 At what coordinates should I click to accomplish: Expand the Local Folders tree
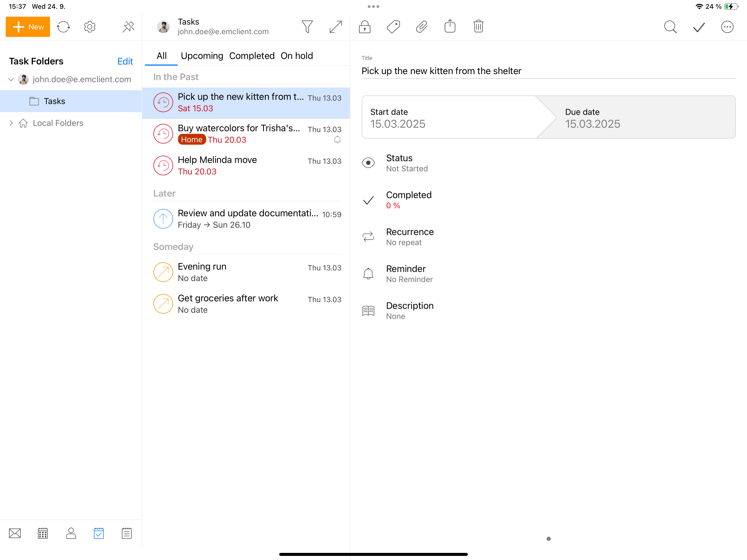[11, 123]
